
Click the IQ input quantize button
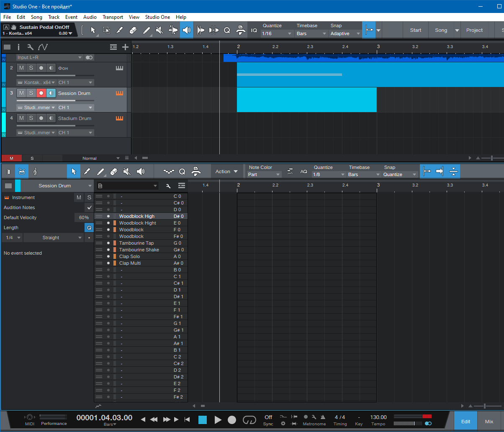point(254,30)
